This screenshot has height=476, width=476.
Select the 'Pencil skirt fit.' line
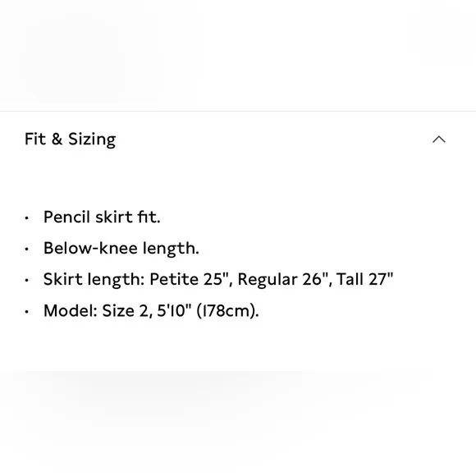coord(102,217)
